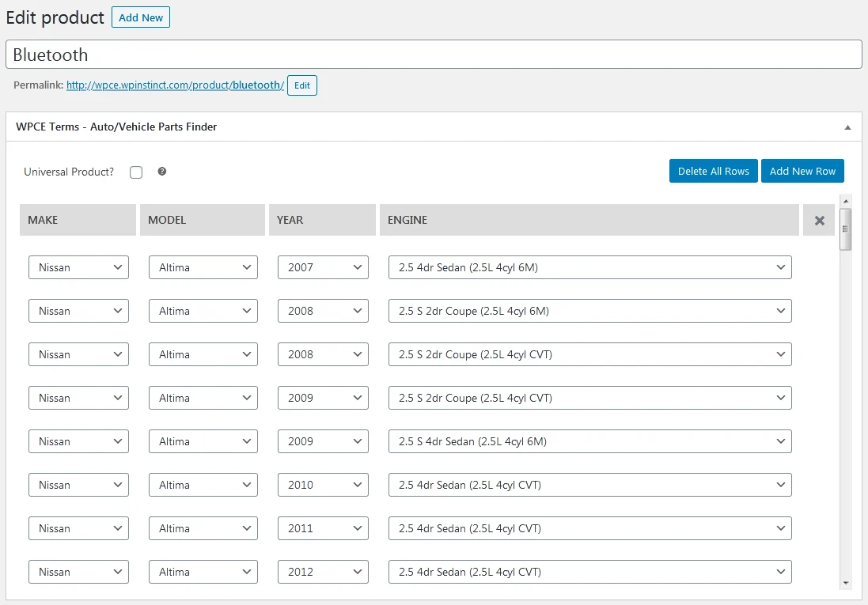The width and height of the screenshot is (868, 605).
Task: Open Model dropdown in 2007 row
Action: (x=203, y=267)
